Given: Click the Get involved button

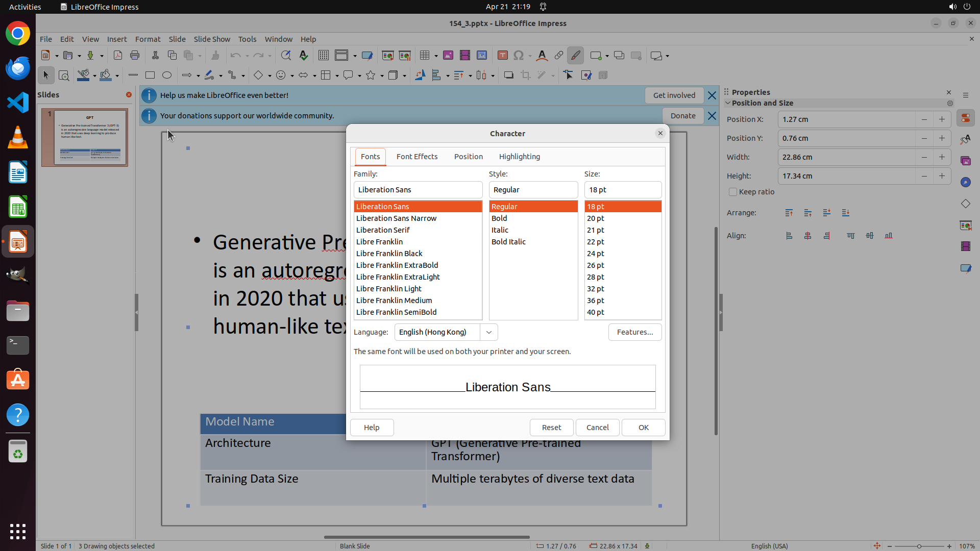Looking at the screenshot, I should pos(674,95).
